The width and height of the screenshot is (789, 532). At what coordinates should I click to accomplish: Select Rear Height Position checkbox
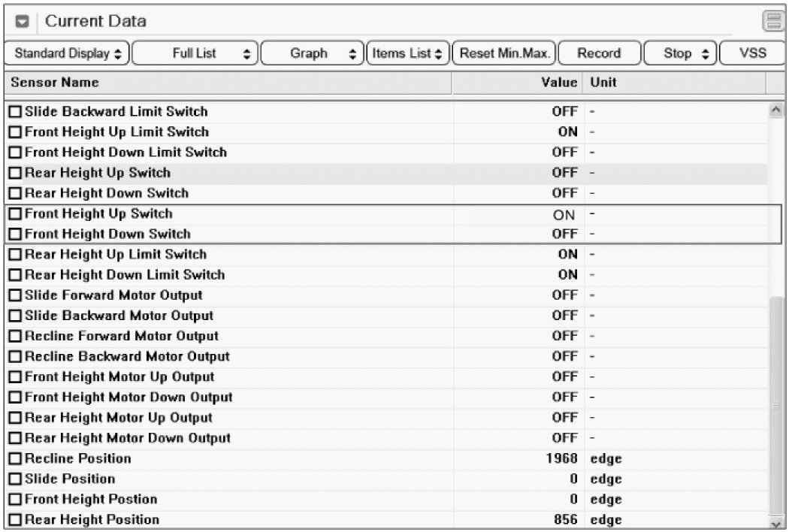tap(15, 520)
